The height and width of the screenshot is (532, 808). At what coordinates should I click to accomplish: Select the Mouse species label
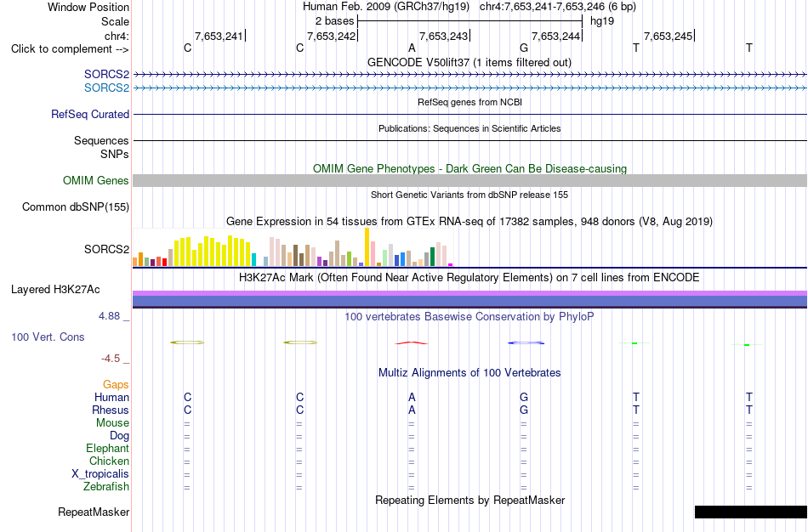coord(112,423)
